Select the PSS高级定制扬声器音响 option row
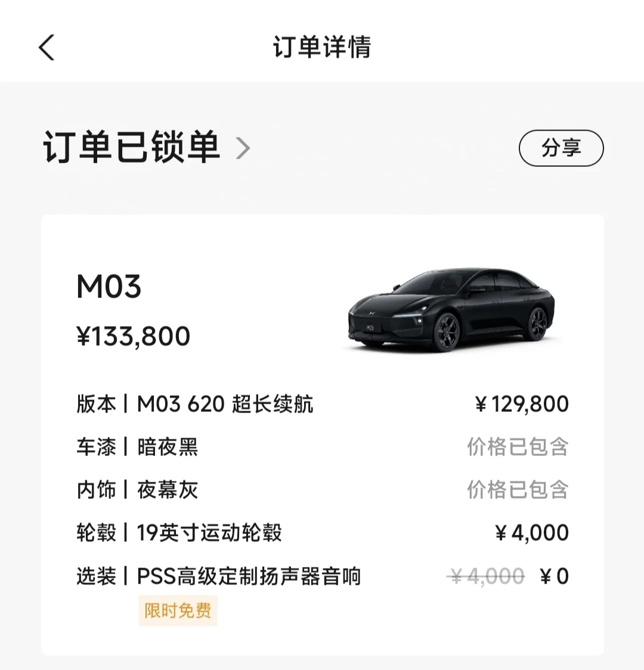 (x=323, y=576)
